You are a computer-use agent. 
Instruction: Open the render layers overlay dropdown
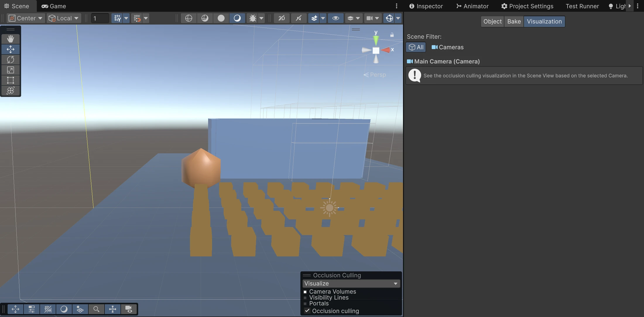click(353, 18)
